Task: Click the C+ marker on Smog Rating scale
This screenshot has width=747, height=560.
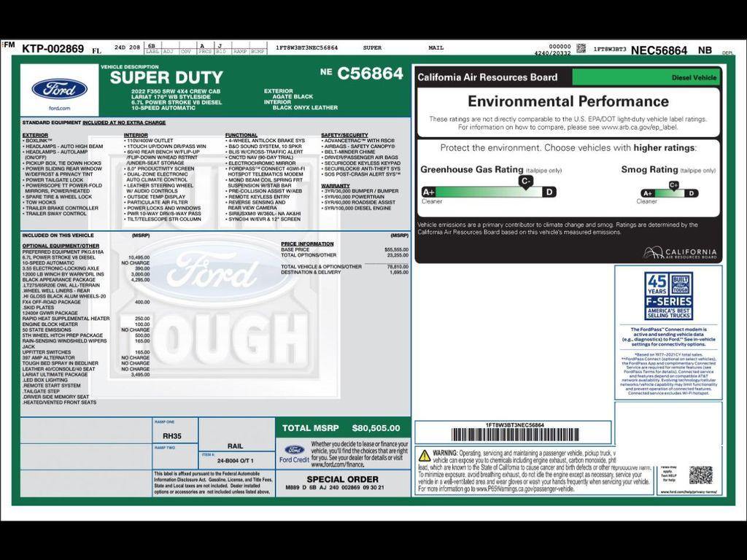Action: point(675,185)
